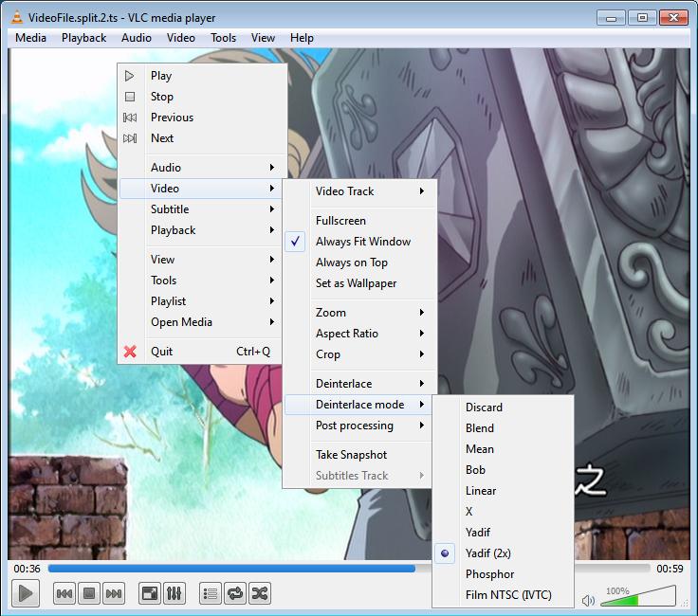Viewport: 698px width, 616px height.
Task: Expand the Subtitle submenu
Action: click(200, 209)
